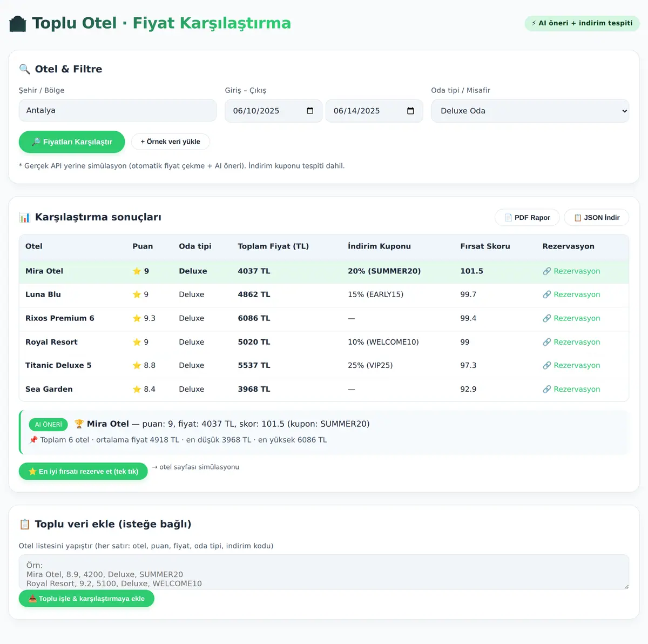Select the Luna Blu hotel name
Image resolution: width=648 pixels, height=644 pixels.
coord(43,294)
